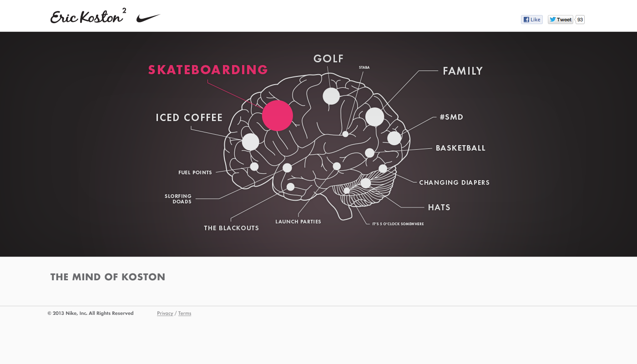Viewport: 637px width, 364px height.
Task: Click the SLORFING DOADS label
Action: pos(178,199)
